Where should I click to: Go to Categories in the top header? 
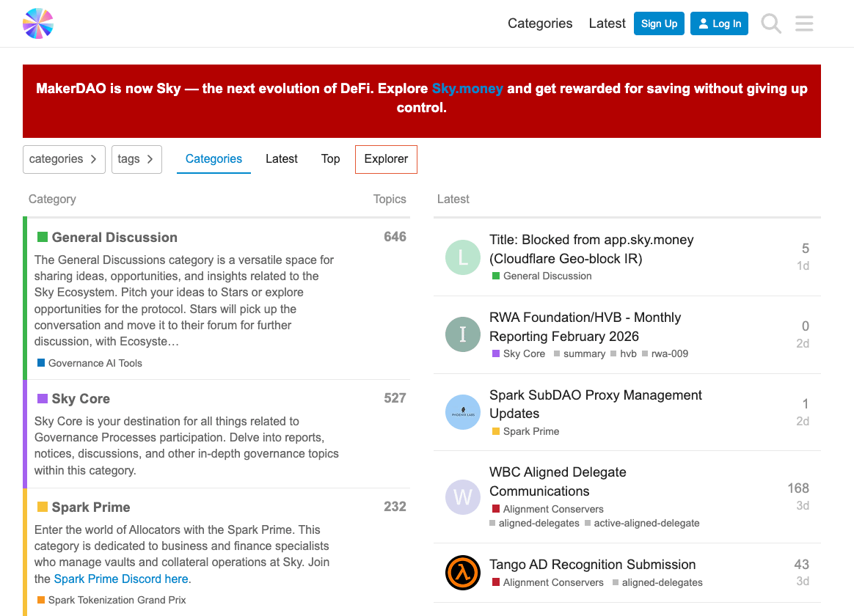(540, 23)
